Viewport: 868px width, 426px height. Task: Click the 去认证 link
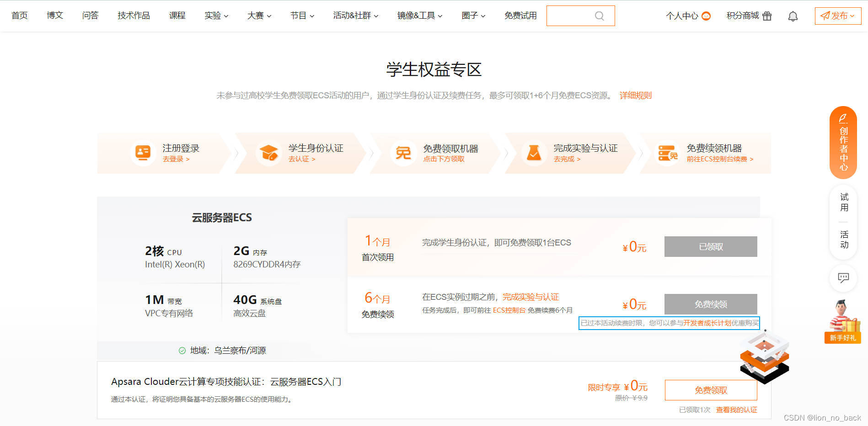(302, 159)
